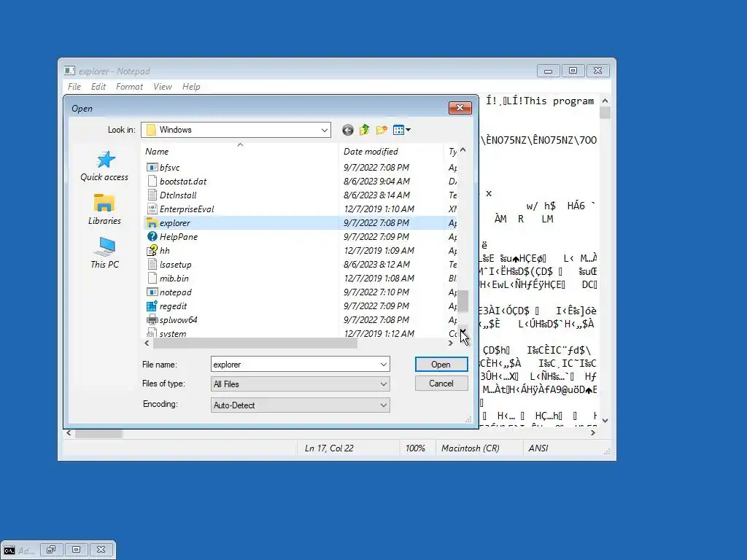747x560 pixels.
Task: Select the splwow64 printer icon
Action: point(152,320)
